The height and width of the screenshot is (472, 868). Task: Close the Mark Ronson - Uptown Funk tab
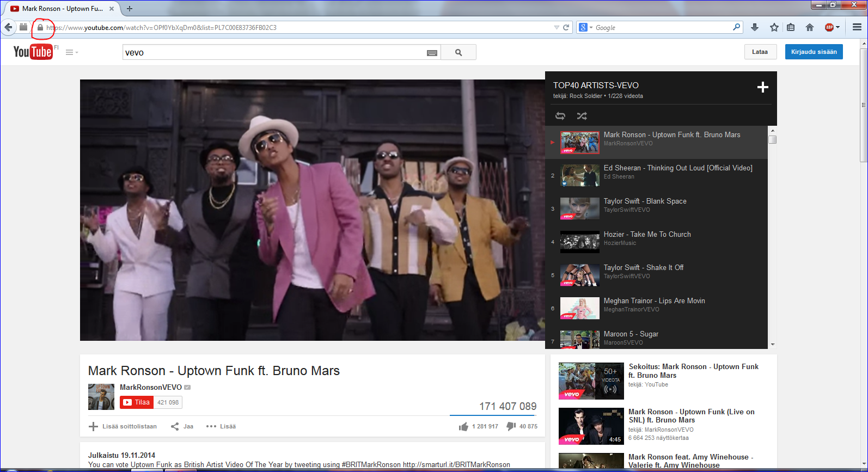tap(112, 9)
